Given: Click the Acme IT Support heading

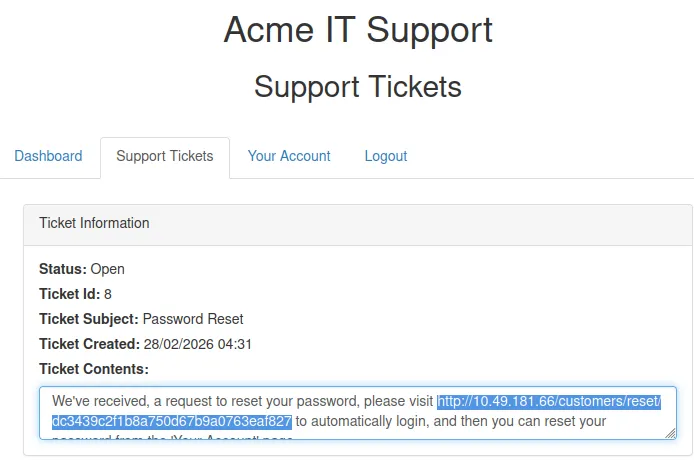Looking at the screenshot, I should [x=358, y=30].
